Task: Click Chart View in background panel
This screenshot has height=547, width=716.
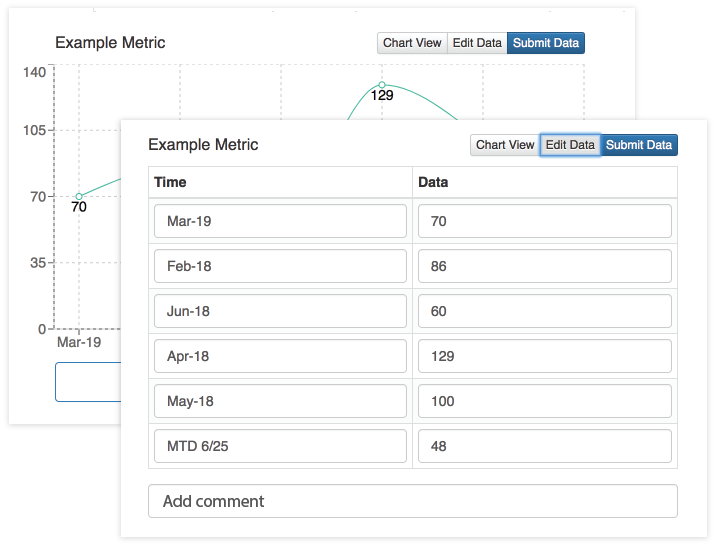Action: [412, 43]
